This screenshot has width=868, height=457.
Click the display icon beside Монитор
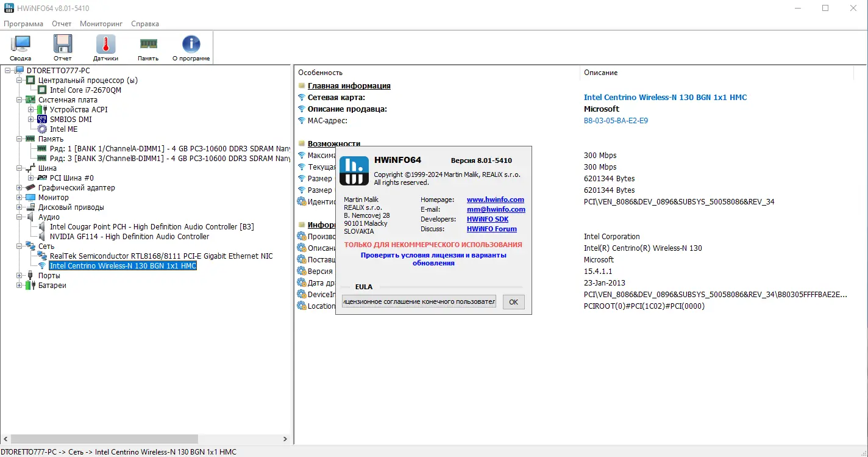pos(31,197)
